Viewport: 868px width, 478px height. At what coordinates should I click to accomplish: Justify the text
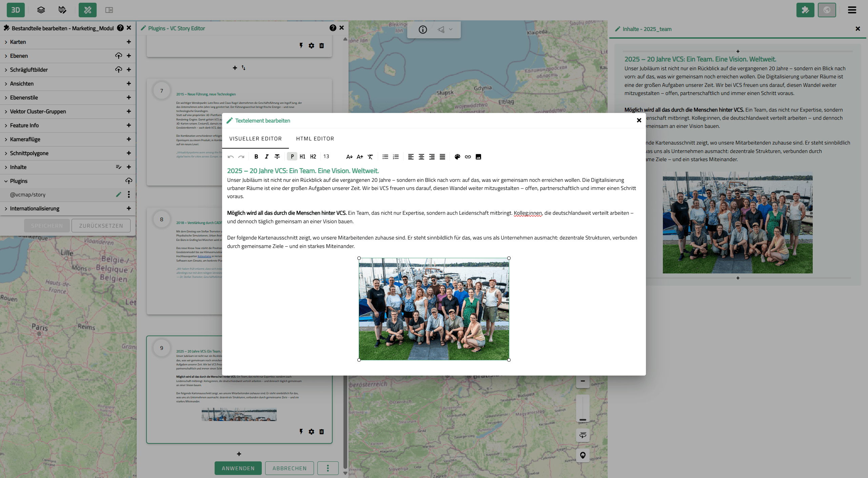[442, 156]
